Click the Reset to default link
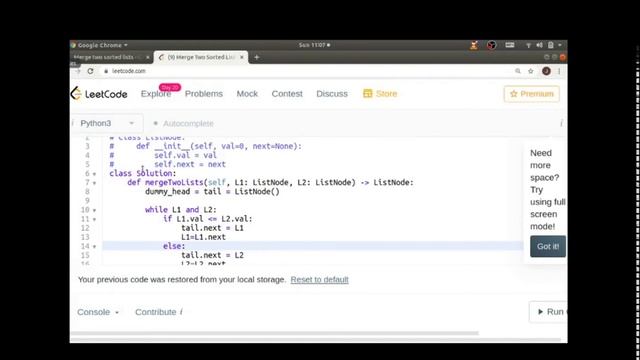The width and height of the screenshot is (640, 360). (x=319, y=280)
